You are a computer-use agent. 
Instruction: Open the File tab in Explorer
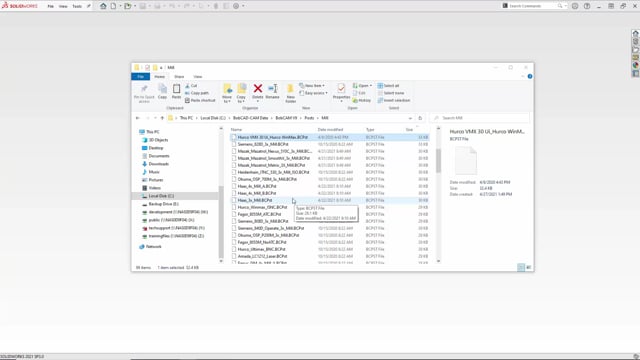pyautogui.click(x=140, y=77)
